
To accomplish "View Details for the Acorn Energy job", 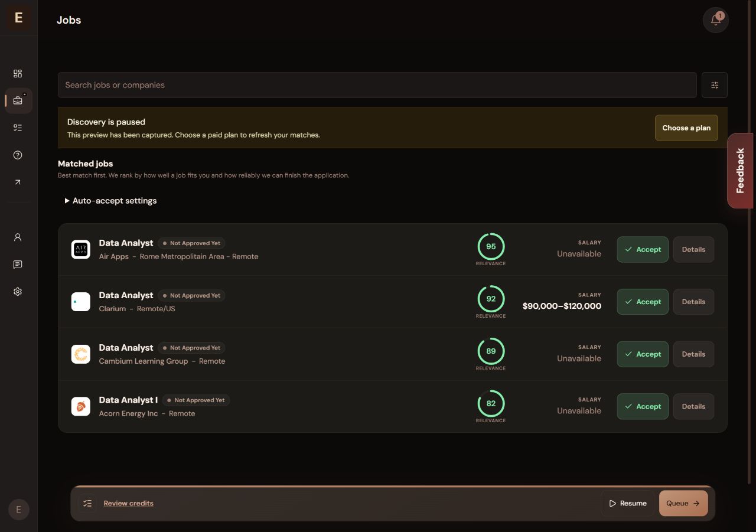I will (x=693, y=406).
